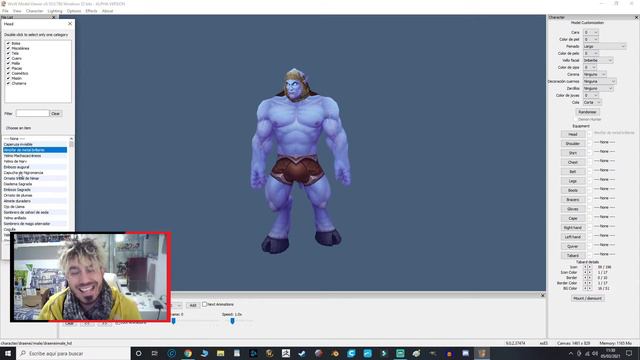Launch Steam from the taskbar
Screen dimensions: 640x360
(x=302, y=353)
